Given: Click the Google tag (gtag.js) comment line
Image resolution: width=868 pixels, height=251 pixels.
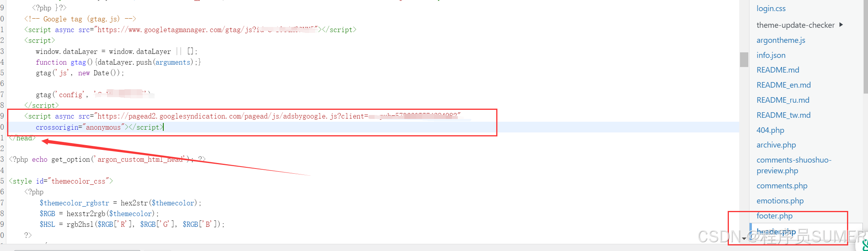Looking at the screenshot, I should click(x=80, y=19).
